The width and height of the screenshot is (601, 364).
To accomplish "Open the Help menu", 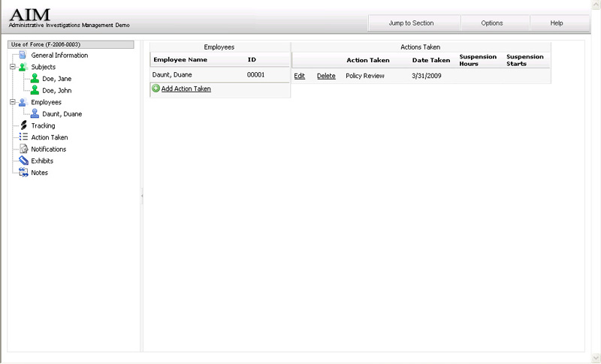I will click(x=557, y=23).
